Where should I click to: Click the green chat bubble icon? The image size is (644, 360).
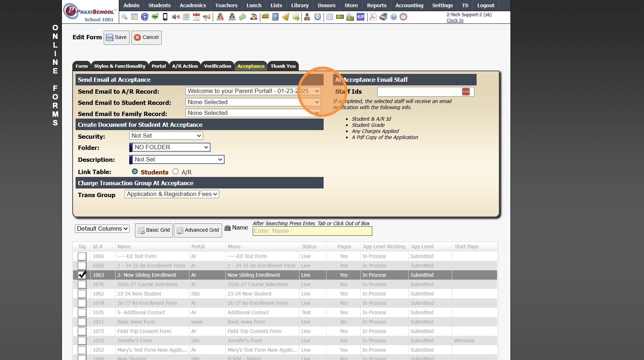[155, 17]
